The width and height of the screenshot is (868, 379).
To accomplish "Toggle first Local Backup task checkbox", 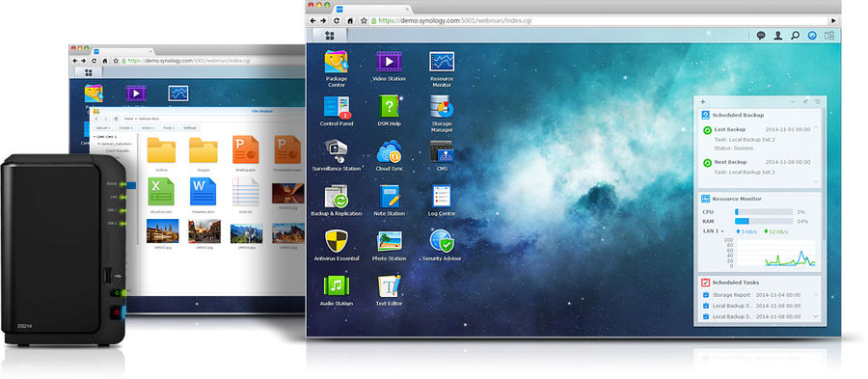I will point(706,306).
